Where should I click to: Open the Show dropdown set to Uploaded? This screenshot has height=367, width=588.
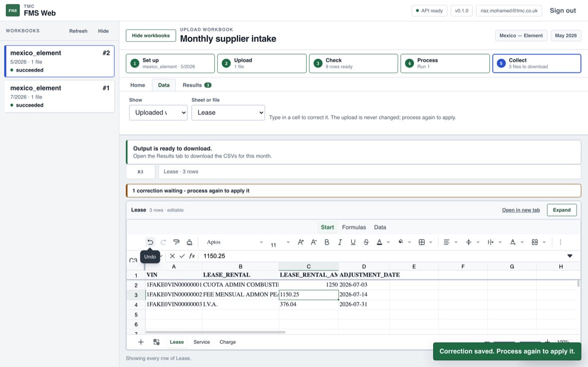(x=158, y=113)
